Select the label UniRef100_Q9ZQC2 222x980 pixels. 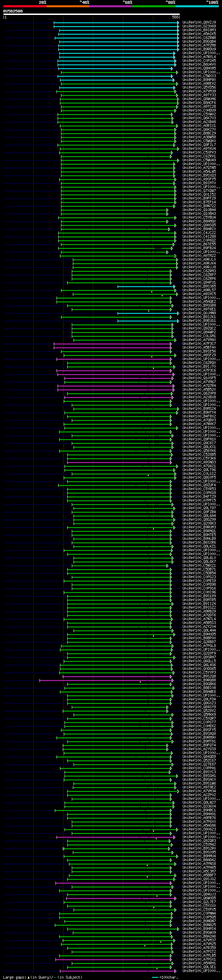point(199,328)
